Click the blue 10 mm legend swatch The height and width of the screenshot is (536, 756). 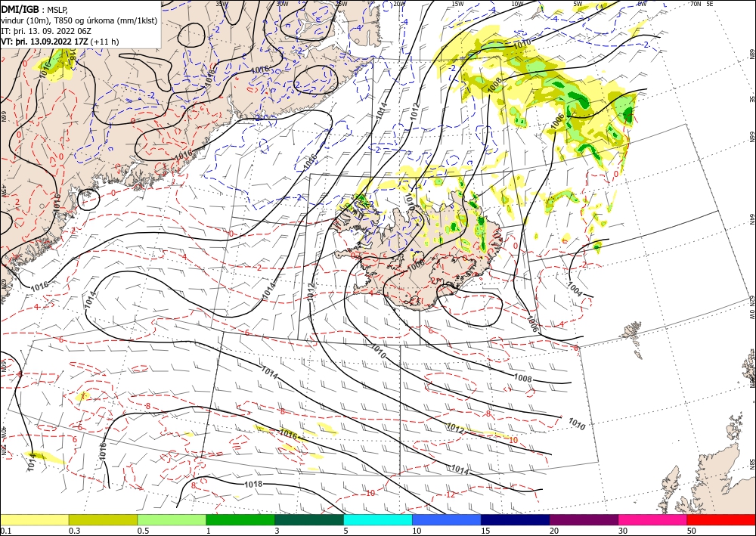tap(447, 519)
